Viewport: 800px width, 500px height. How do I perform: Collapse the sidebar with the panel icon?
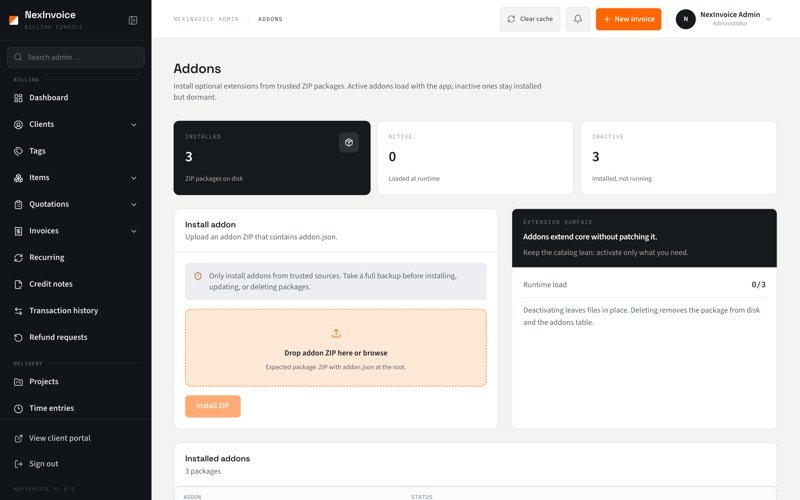pyautogui.click(x=133, y=20)
